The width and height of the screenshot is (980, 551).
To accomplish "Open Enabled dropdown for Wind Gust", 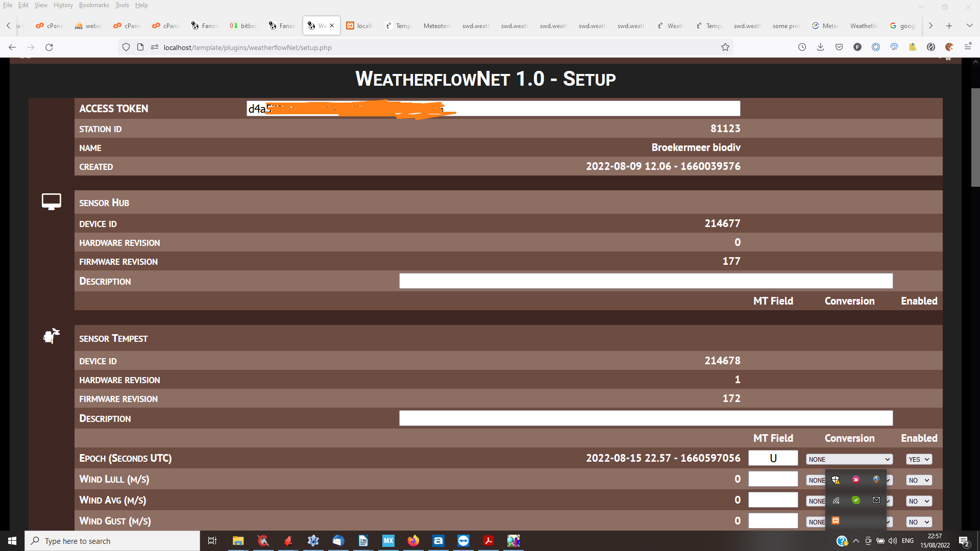I will click(919, 522).
